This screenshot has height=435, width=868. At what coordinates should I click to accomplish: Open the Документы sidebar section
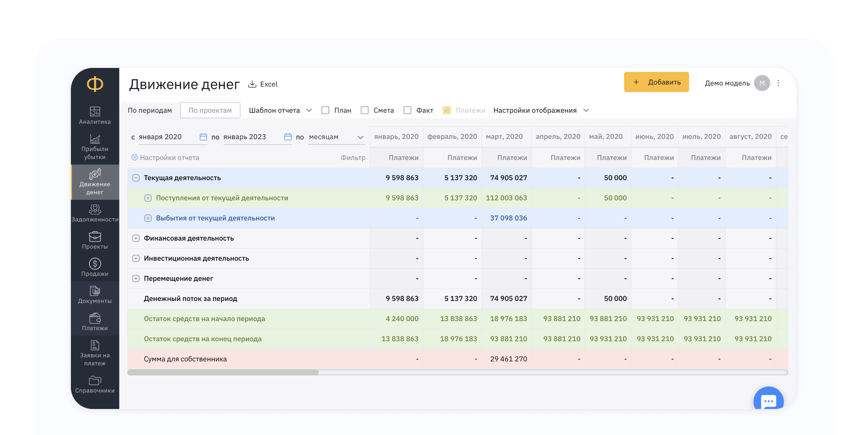(95, 294)
